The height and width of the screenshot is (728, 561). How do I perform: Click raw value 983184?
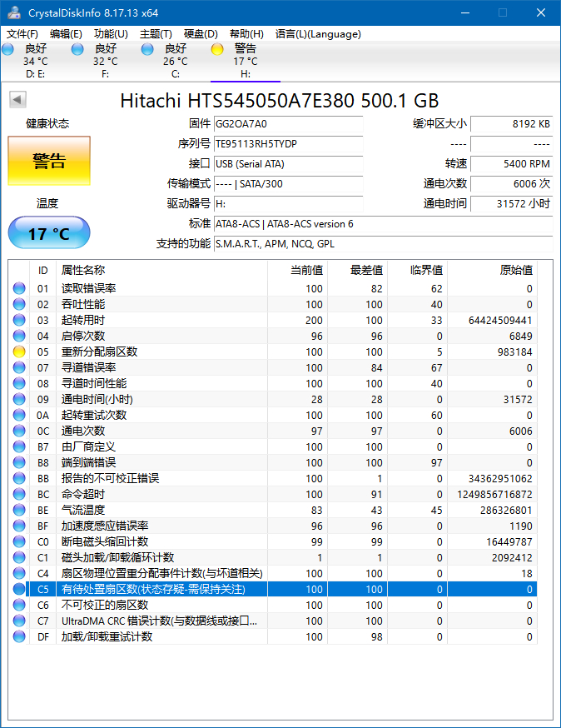(x=515, y=352)
